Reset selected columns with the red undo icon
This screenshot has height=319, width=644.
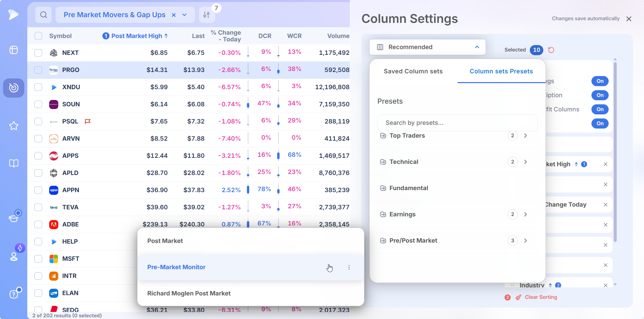pyautogui.click(x=551, y=50)
